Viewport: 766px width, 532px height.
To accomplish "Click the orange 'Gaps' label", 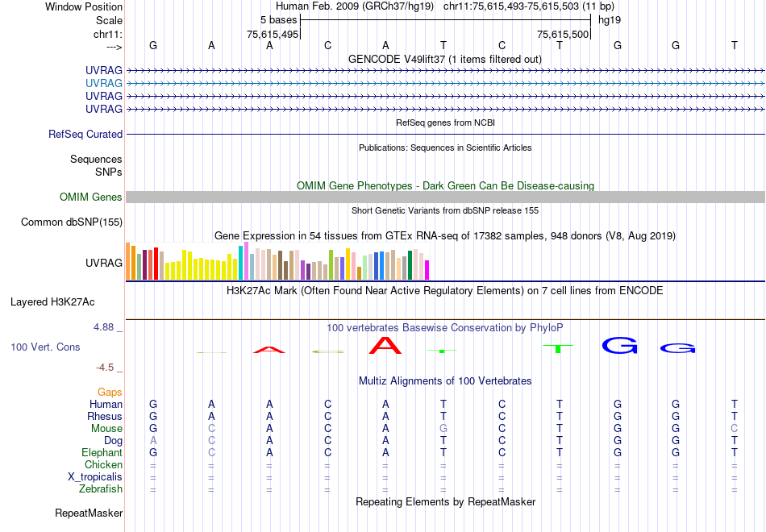I will [x=110, y=392].
